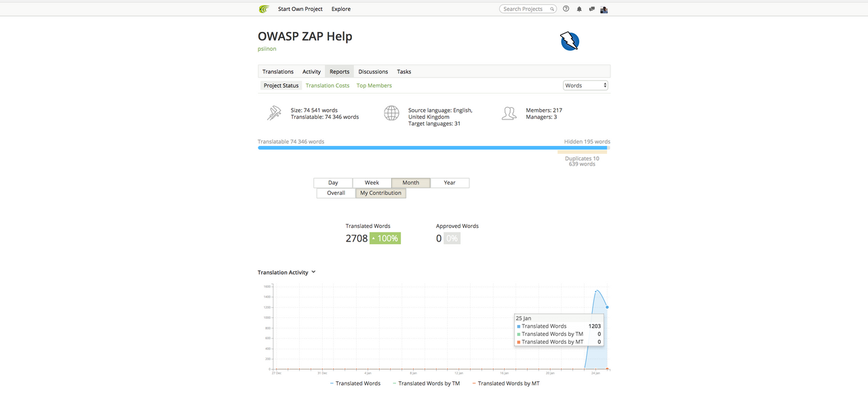
Task: Click the Duplicates progress bar
Action: [582, 152]
